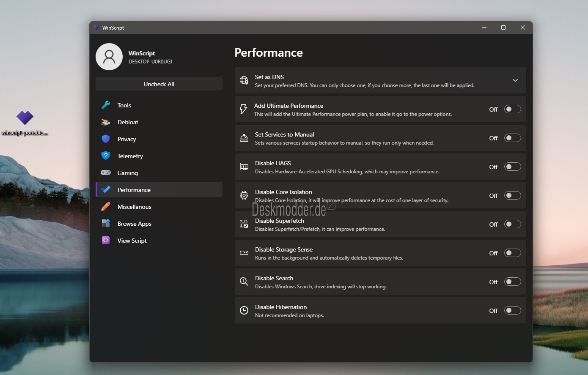Click the 'Set as DNS' title text
The height and width of the screenshot is (375, 588).
tap(269, 77)
